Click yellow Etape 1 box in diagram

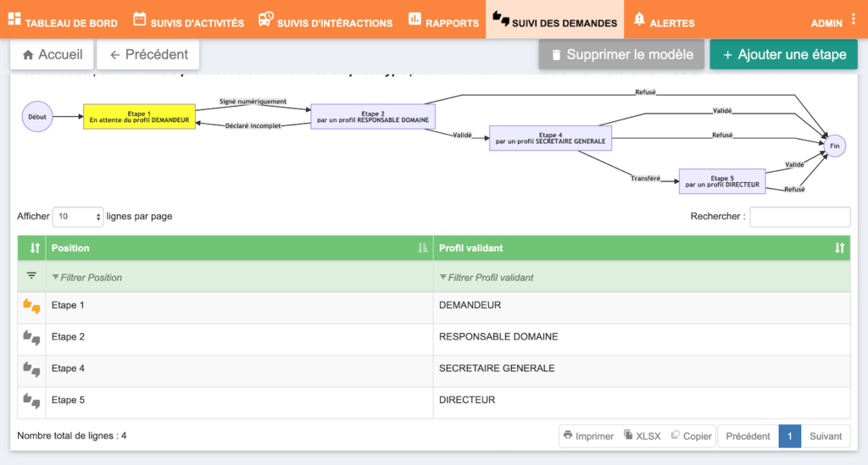[140, 117]
